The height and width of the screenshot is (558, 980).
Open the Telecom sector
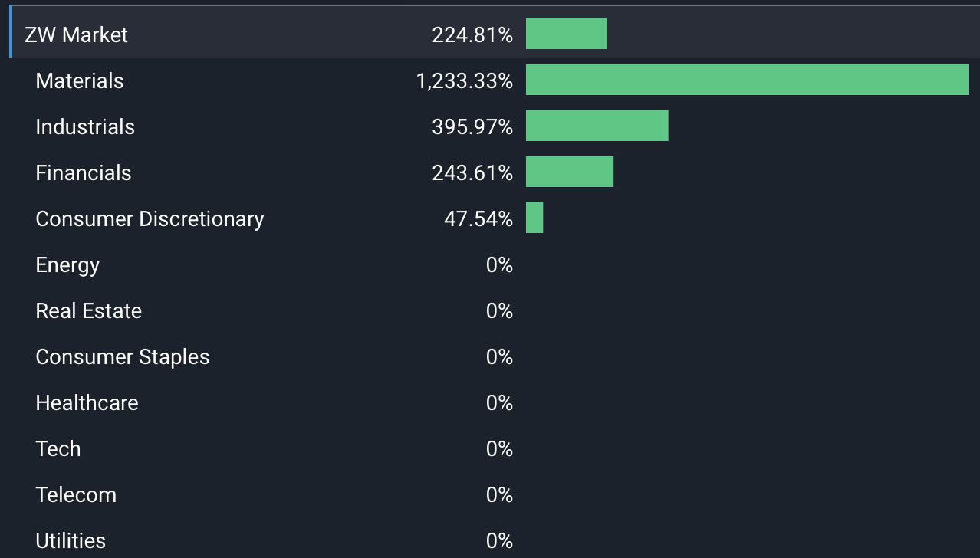(76, 494)
